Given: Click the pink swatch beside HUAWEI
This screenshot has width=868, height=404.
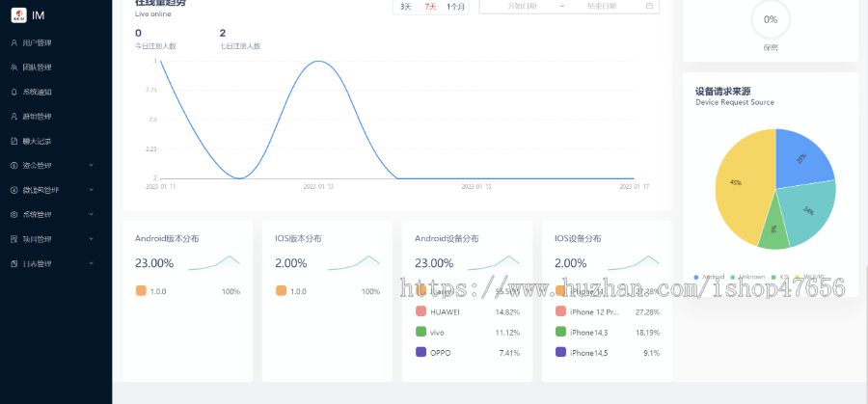Looking at the screenshot, I should tap(420, 311).
